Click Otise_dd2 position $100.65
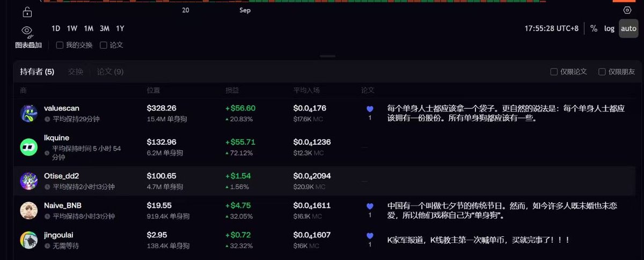 pyautogui.click(x=162, y=176)
